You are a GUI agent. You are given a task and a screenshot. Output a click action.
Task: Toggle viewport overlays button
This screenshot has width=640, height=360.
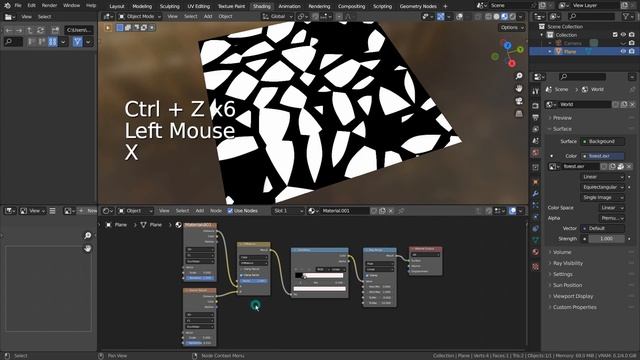pos(459,16)
